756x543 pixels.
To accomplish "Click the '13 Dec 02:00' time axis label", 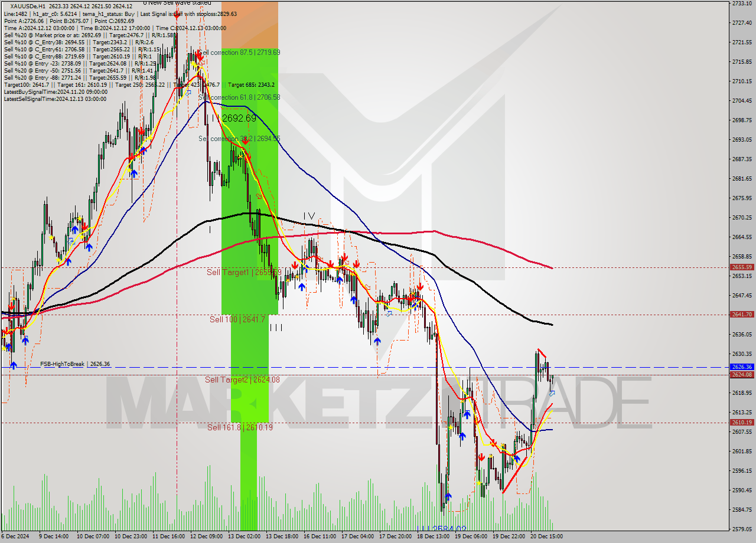I will 244,537.
